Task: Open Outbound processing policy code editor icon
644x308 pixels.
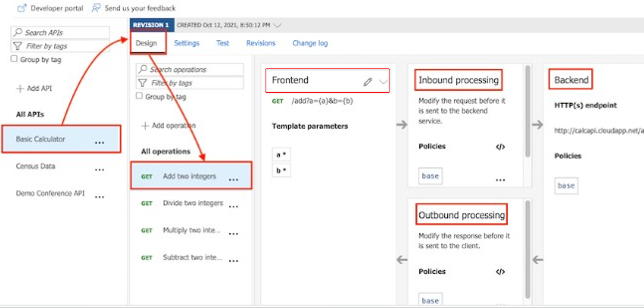Action: [x=500, y=272]
